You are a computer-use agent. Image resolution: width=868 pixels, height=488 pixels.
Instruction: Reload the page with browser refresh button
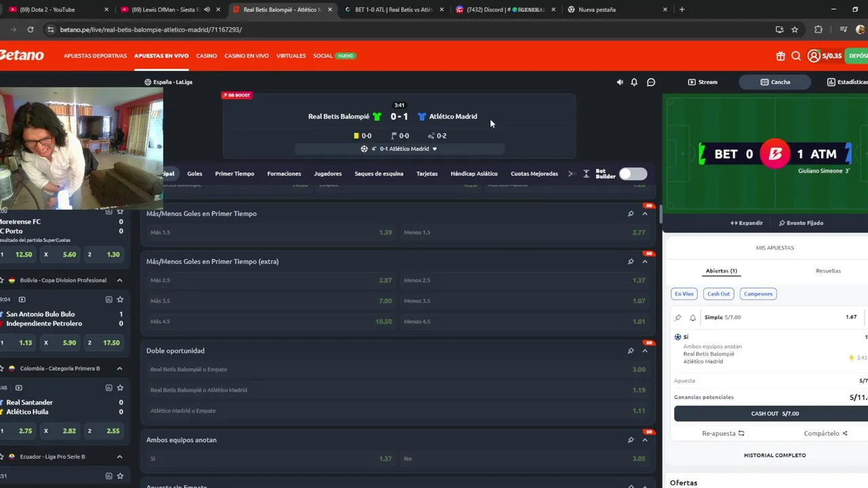[30, 29]
